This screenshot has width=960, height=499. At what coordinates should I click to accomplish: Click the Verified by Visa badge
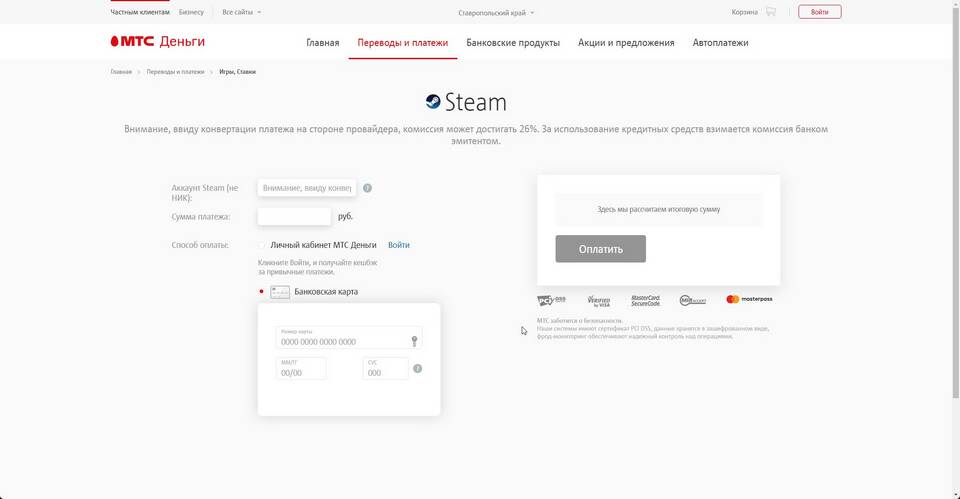598,301
